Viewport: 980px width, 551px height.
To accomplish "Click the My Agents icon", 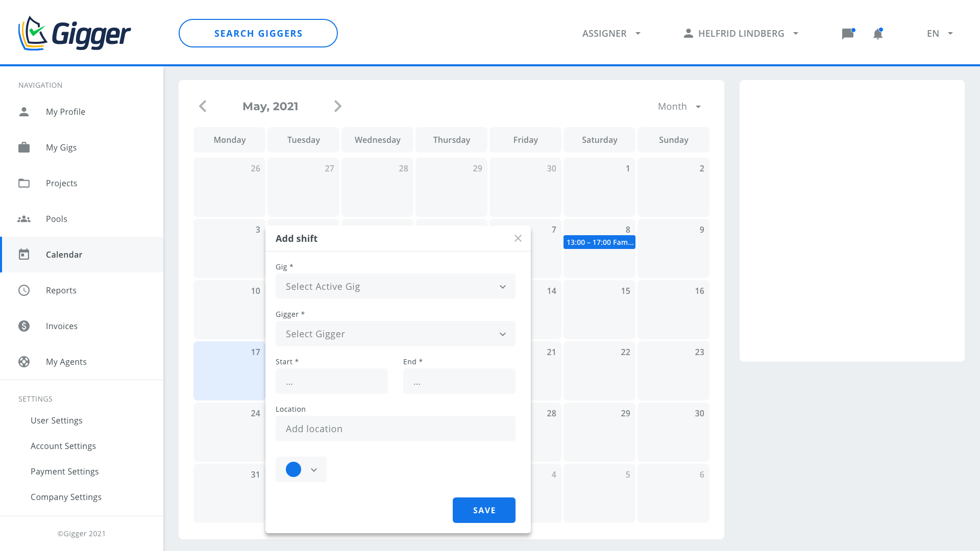I will pos(24,362).
